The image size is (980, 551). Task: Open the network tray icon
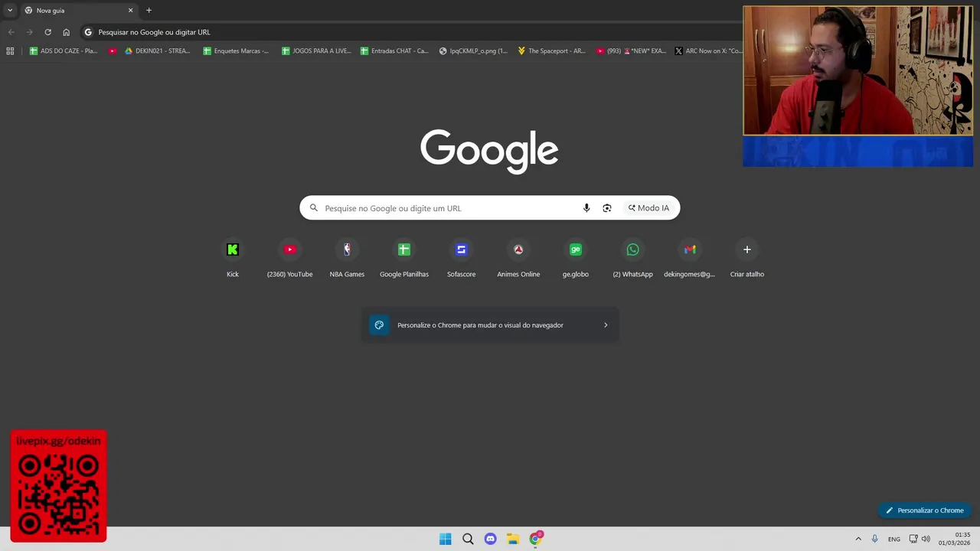(913, 539)
